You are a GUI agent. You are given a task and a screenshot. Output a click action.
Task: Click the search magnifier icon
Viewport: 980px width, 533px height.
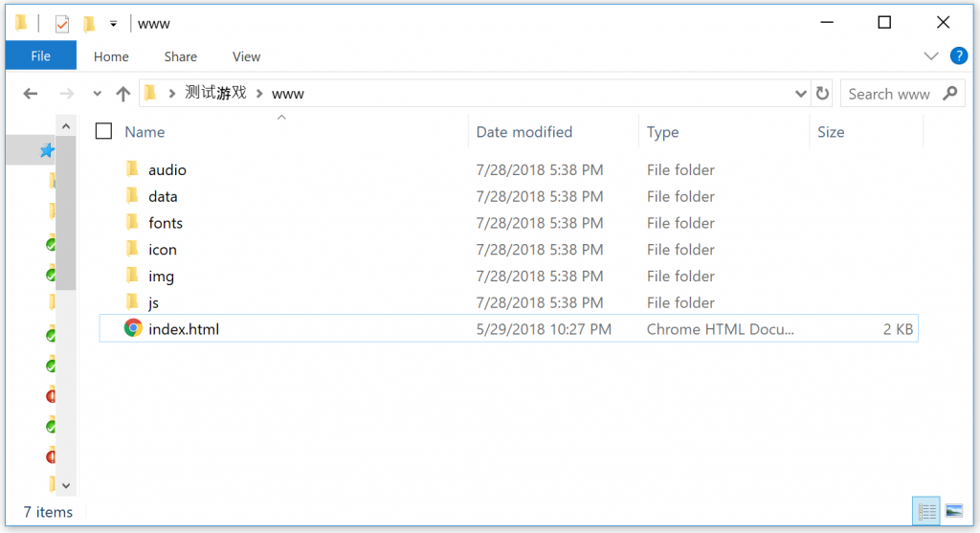pos(950,94)
